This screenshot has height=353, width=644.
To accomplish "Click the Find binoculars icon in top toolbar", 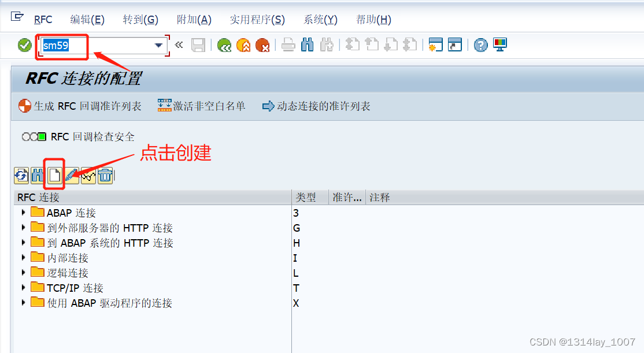I will (307, 45).
